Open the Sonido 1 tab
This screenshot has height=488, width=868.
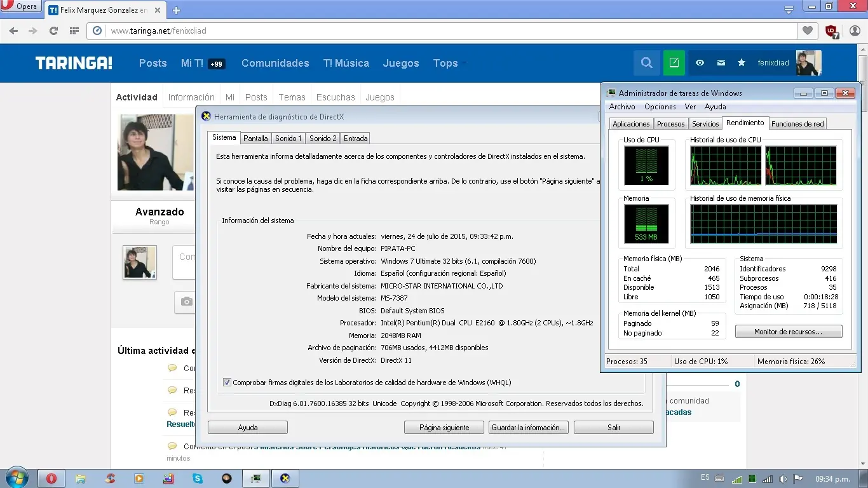pyautogui.click(x=288, y=138)
